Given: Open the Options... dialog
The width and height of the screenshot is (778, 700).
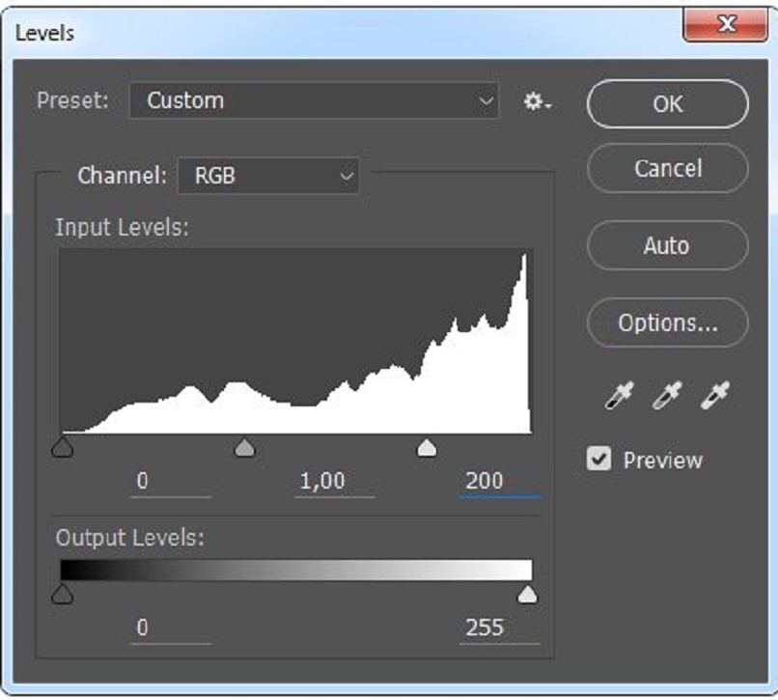Looking at the screenshot, I should [x=667, y=322].
